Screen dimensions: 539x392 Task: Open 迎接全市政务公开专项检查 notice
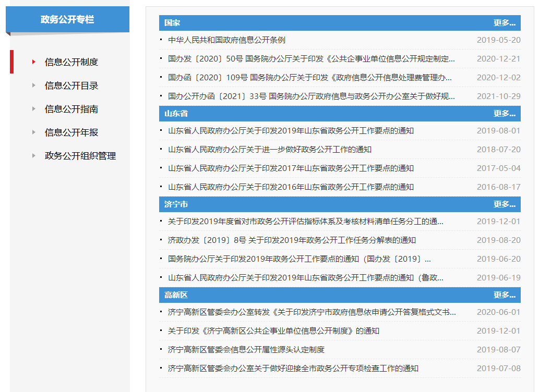click(293, 369)
